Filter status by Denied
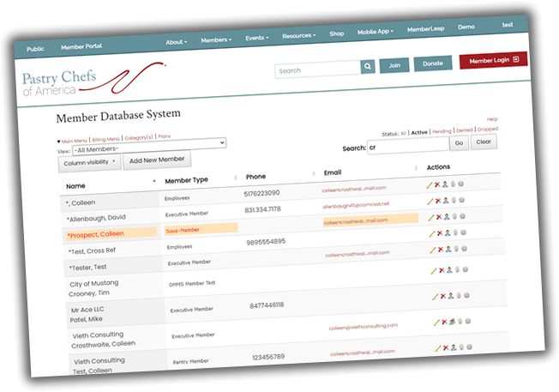559x392 pixels. (x=464, y=130)
